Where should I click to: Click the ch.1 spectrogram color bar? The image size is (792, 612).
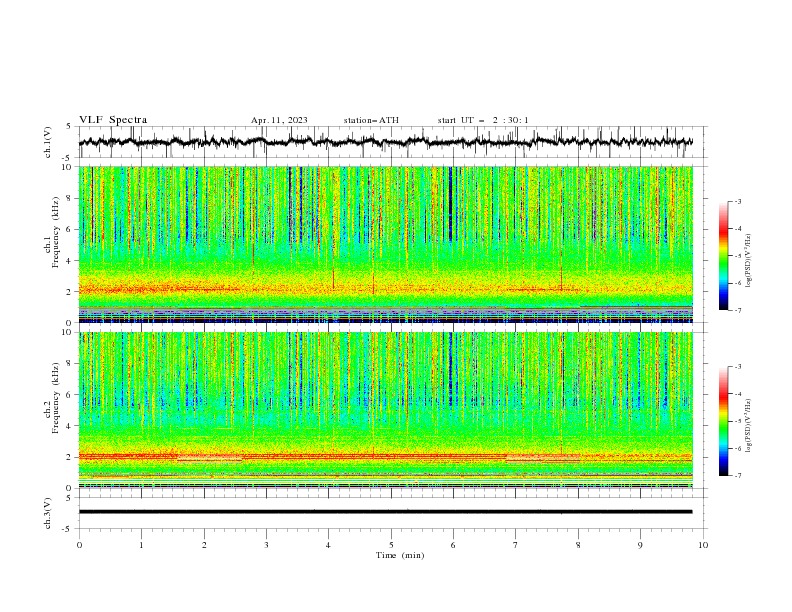tap(723, 256)
